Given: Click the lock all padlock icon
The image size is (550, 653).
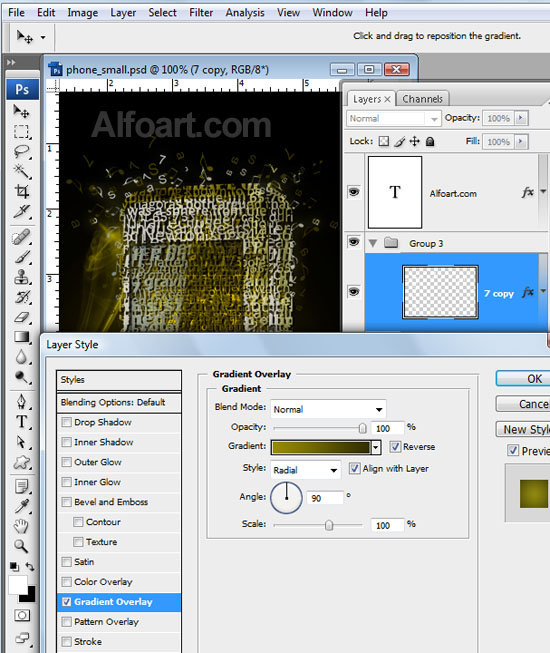Looking at the screenshot, I should pos(430,142).
